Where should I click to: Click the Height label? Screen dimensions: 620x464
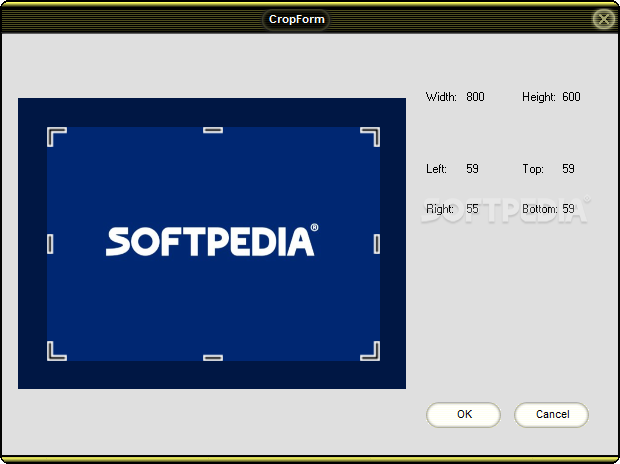pos(539,97)
